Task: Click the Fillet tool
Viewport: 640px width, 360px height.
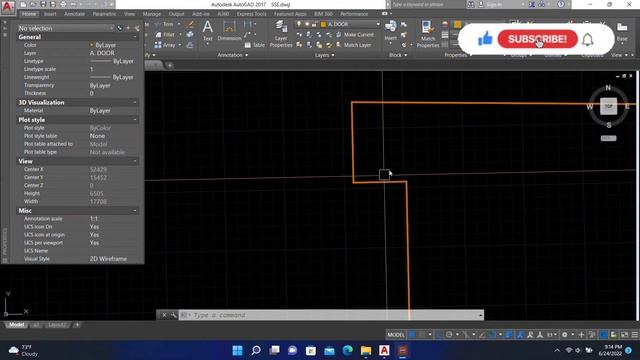Action: [x=165, y=35]
